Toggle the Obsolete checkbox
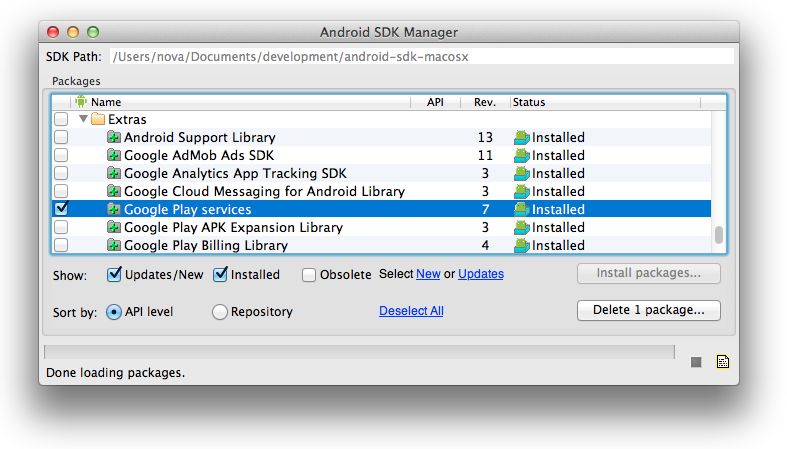The width and height of the screenshot is (787, 449). 309,275
